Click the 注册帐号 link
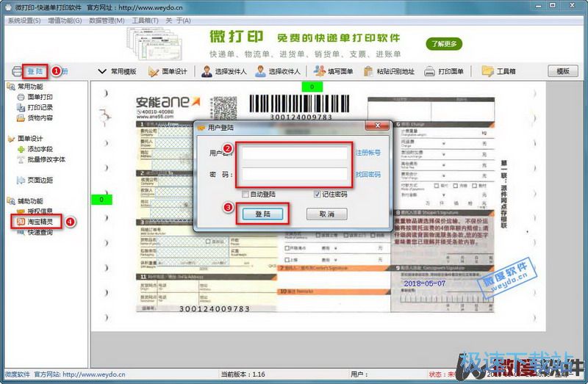Viewport: 588px width, 384px height. [x=368, y=153]
